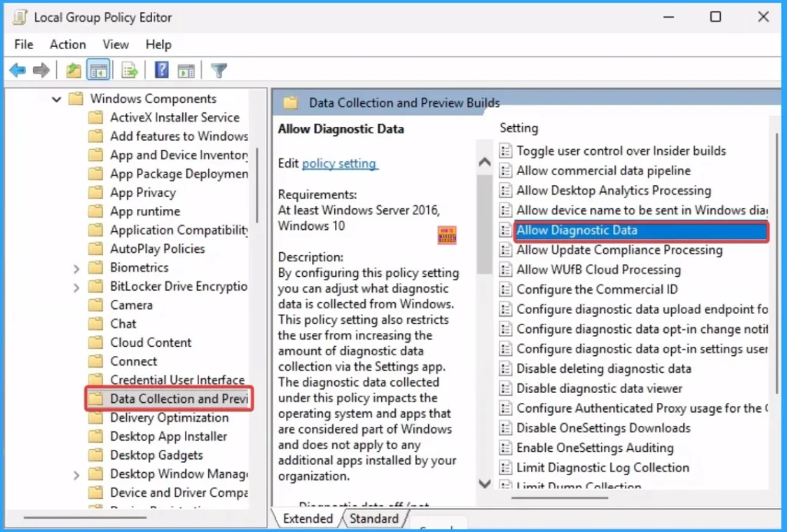
Task: Expand BitLocker Drive Encryption tree node
Action: [x=76, y=287]
